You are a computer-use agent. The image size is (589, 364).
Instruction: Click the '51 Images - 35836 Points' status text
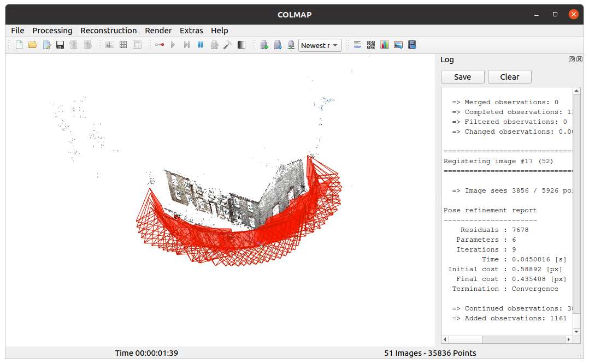click(x=430, y=353)
